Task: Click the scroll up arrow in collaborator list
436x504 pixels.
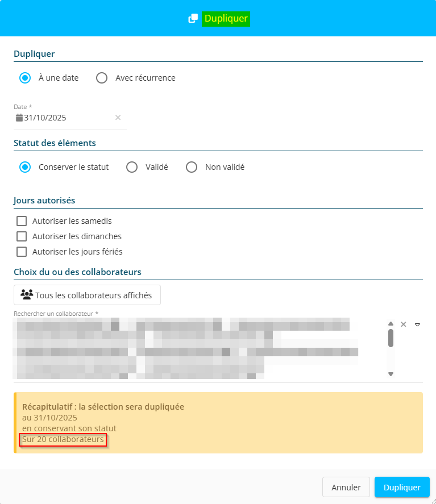Action: coord(391,324)
